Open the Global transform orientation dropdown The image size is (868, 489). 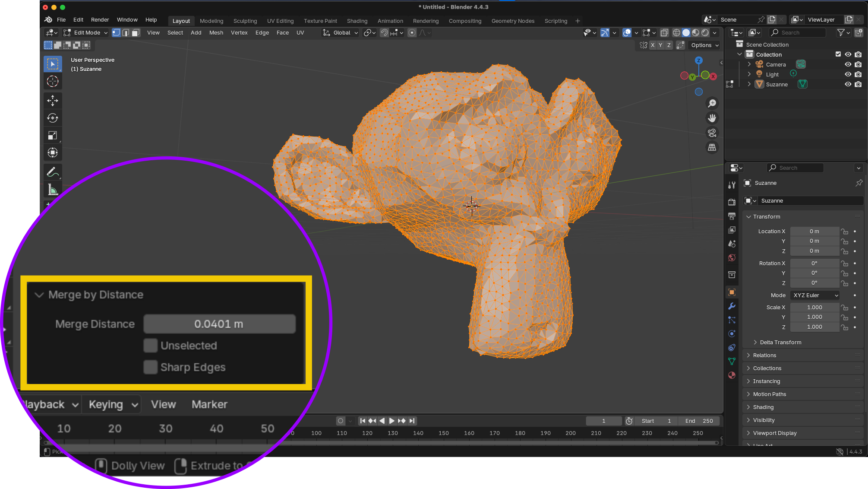tap(341, 33)
